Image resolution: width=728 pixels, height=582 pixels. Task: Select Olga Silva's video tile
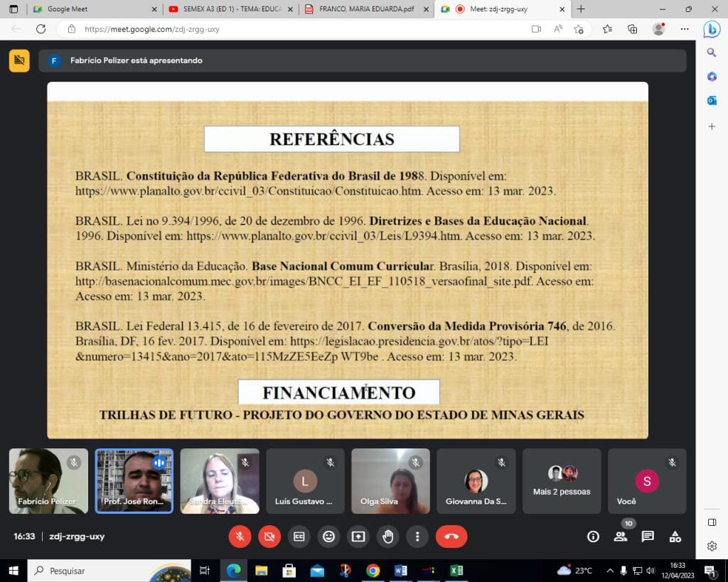390,481
